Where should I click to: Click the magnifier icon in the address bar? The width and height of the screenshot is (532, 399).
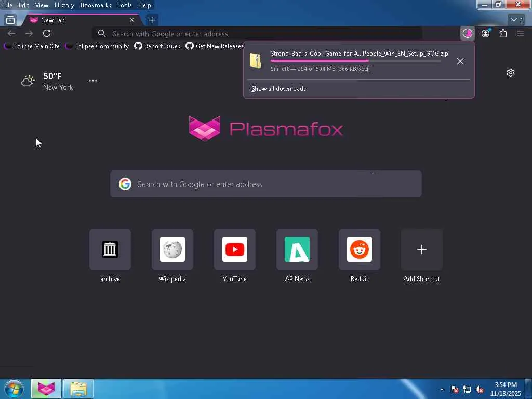(101, 33)
